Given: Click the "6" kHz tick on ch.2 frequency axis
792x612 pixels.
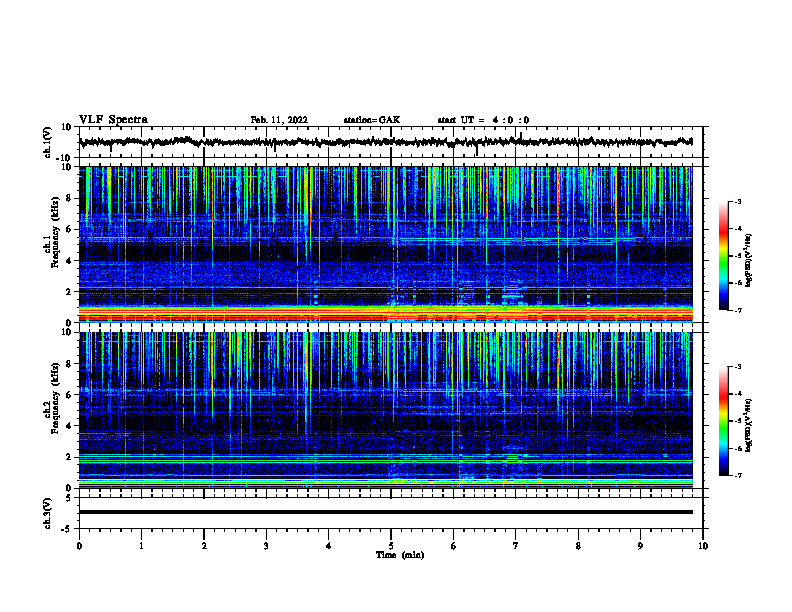Looking at the screenshot, I should (x=69, y=395).
